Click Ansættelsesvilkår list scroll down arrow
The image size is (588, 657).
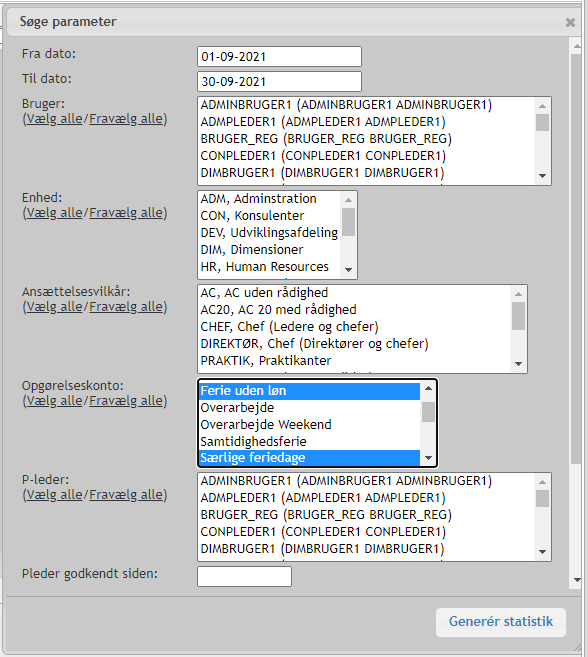518,363
